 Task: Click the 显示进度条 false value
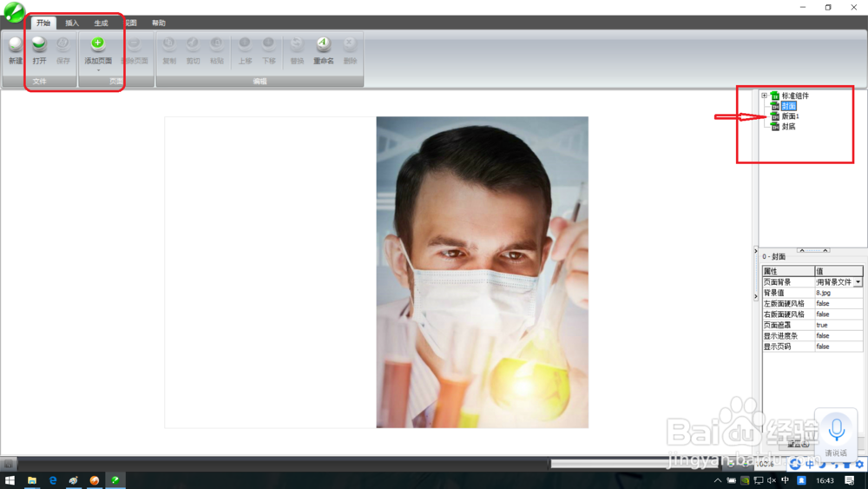point(838,335)
